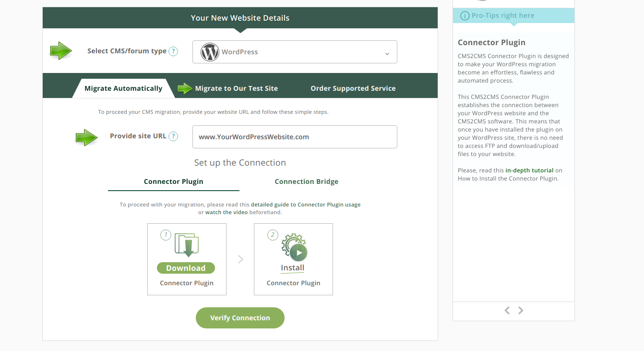
Task: Go to next pro-tip with right arrow
Action: [521, 311]
